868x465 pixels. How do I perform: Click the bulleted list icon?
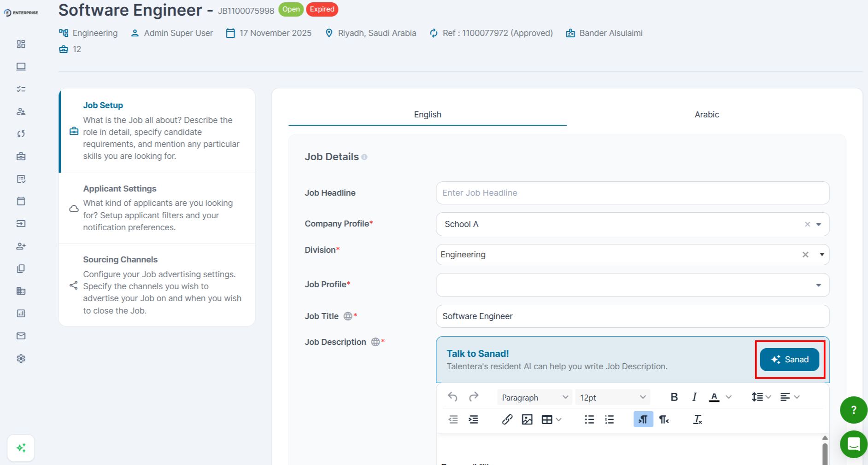(589, 419)
